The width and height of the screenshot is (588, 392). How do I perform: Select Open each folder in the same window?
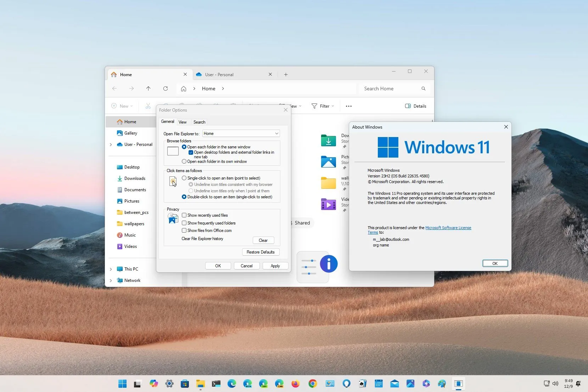click(184, 147)
